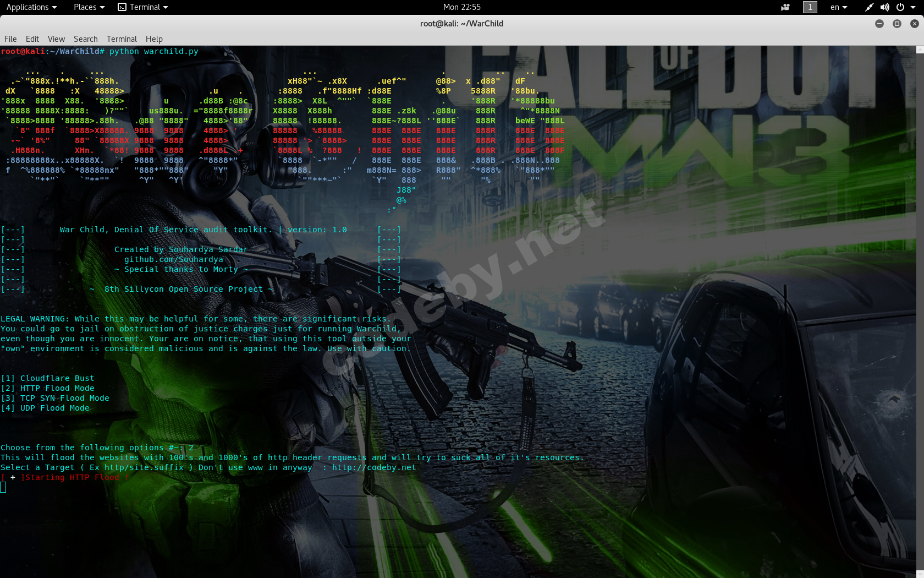Screen dimensions: 924x578
Task: Maximize the root@kali terminal window
Action: (897, 24)
